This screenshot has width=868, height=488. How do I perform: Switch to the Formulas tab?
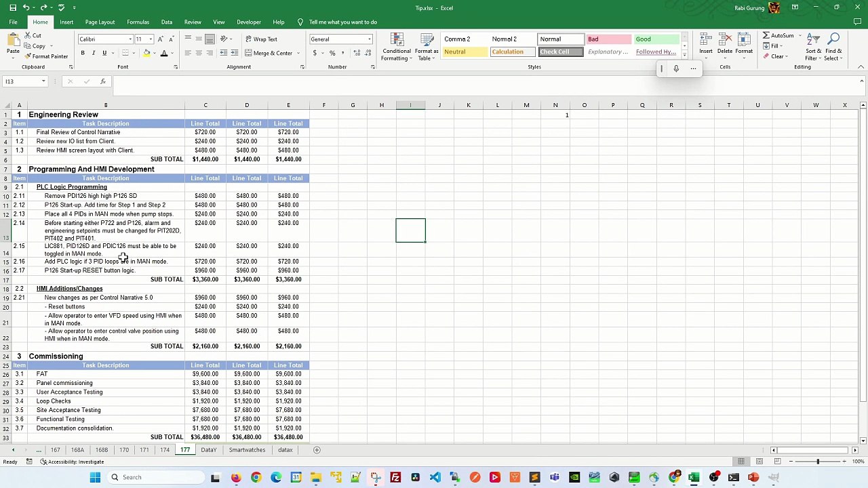pos(138,22)
